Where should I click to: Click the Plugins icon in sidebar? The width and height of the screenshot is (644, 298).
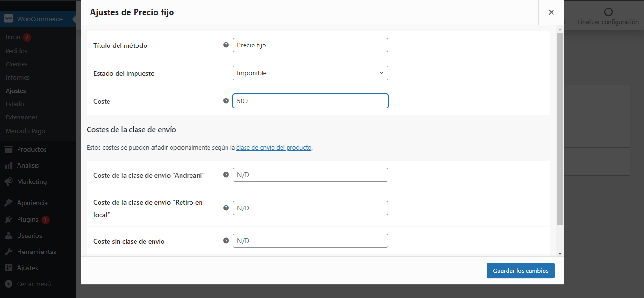click(9, 219)
